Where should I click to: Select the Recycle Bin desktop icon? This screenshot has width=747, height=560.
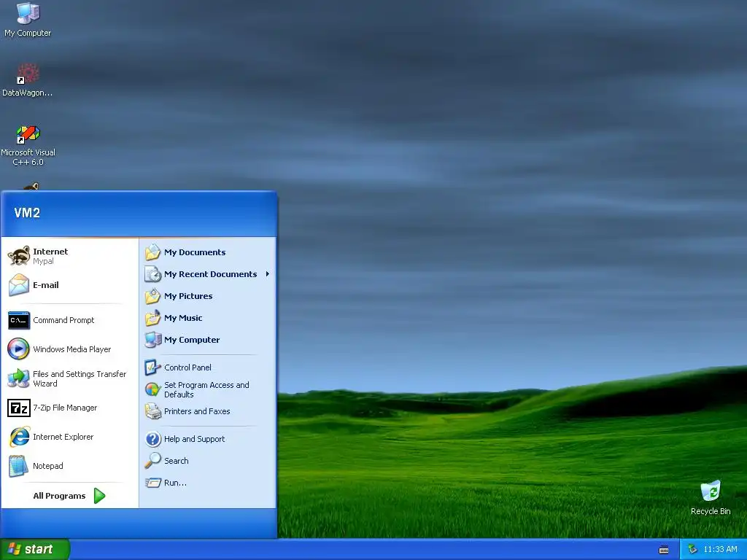(x=711, y=491)
